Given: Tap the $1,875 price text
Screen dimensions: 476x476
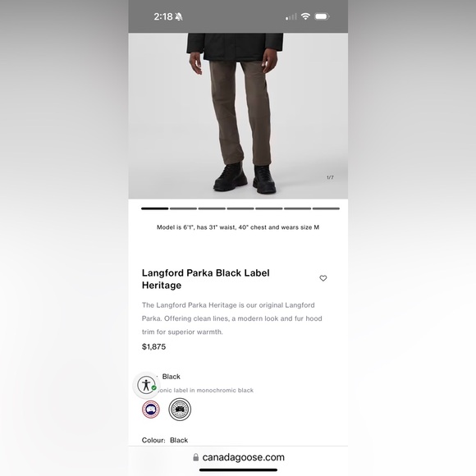Looking at the screenshot, I should pos(153,346).
